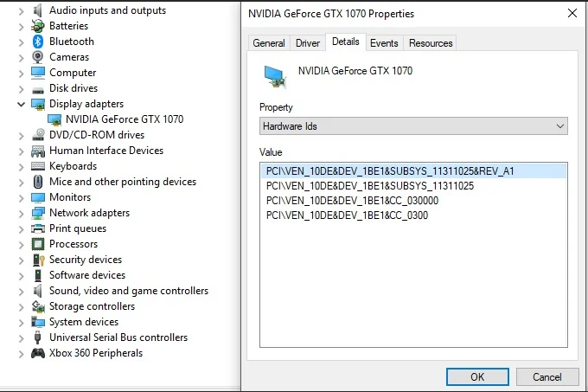
Task: Click the Bluetooth device category icon
Action: [x=38, y=42]
